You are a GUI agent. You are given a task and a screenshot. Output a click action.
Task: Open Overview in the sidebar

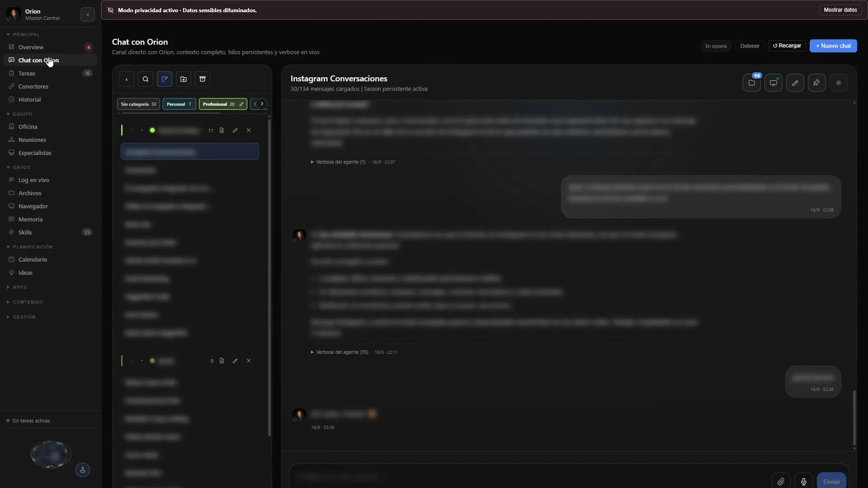click(x=51, y=47)
